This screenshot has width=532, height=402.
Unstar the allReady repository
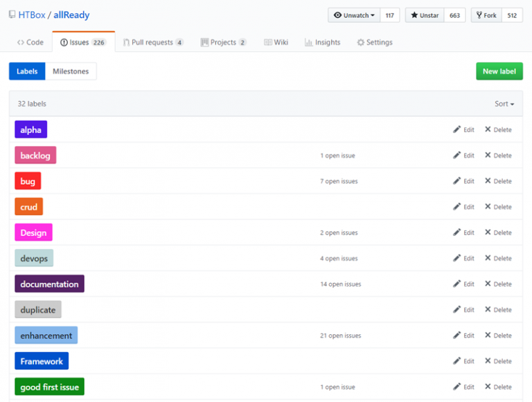tap(425, 15)
